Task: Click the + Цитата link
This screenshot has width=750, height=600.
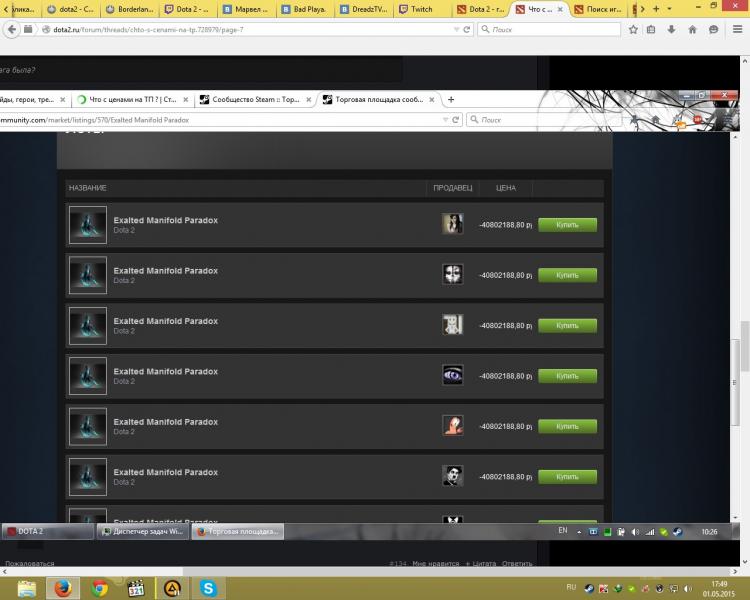Action: tap(481, 563)
